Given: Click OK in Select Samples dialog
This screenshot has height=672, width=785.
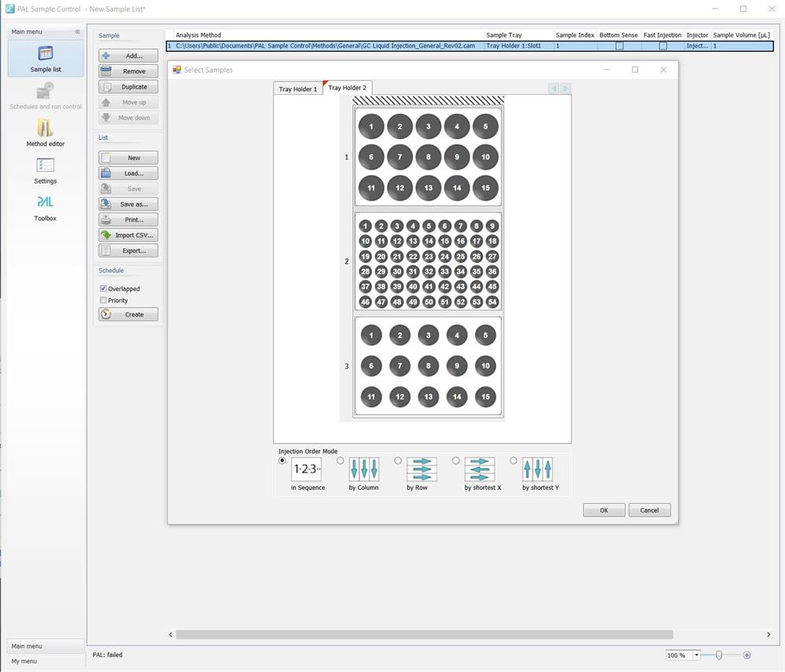Looking at the screenshot, I should 604,510.
